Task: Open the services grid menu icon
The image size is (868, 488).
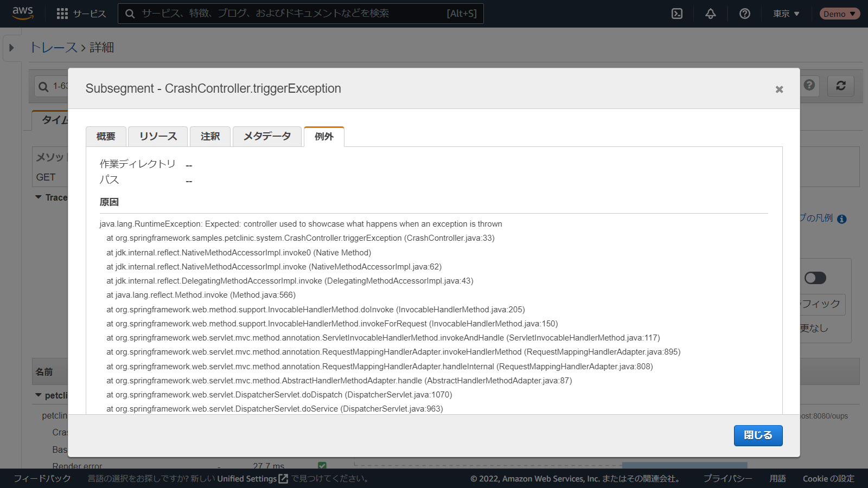Action: coord(62,14)
